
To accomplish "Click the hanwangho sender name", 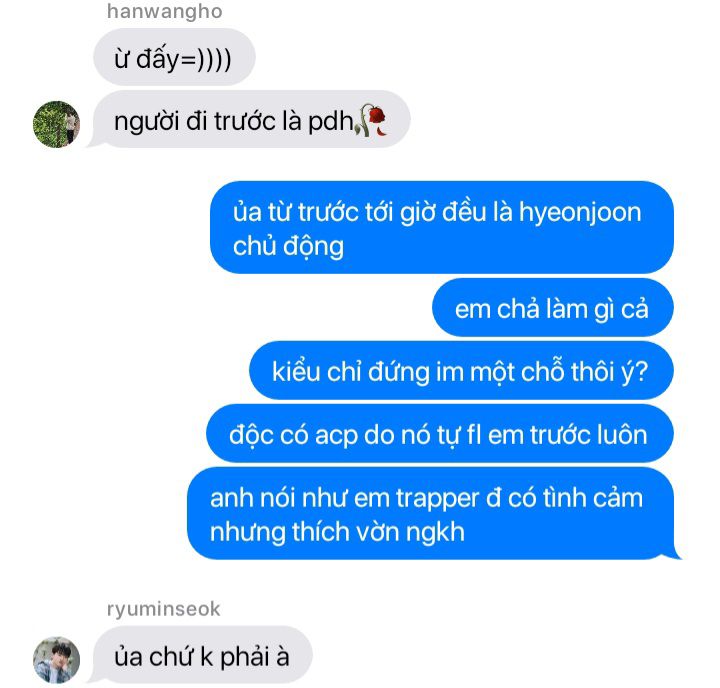I will [164, 11].
